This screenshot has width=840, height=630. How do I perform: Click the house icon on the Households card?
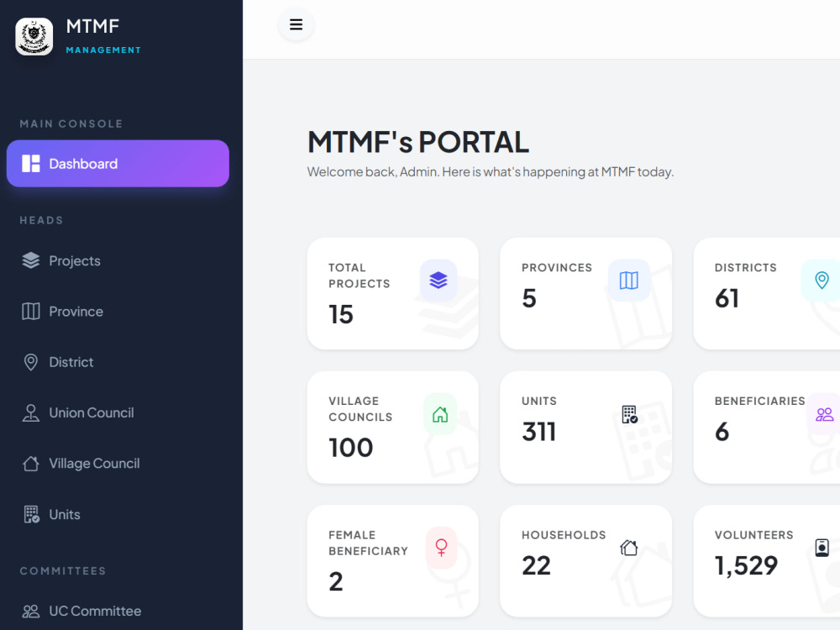[x=629, y=548]
